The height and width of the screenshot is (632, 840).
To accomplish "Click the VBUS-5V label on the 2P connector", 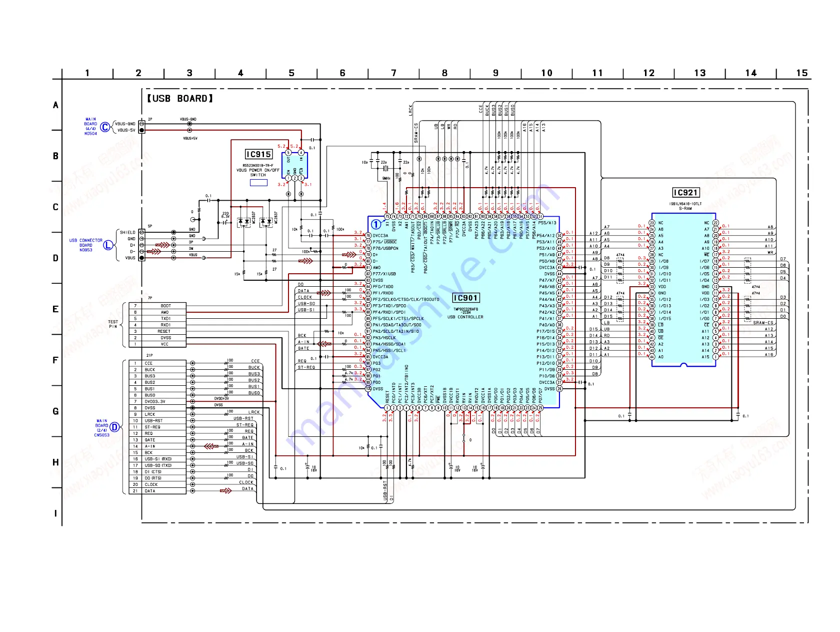I will pos(126,130).
